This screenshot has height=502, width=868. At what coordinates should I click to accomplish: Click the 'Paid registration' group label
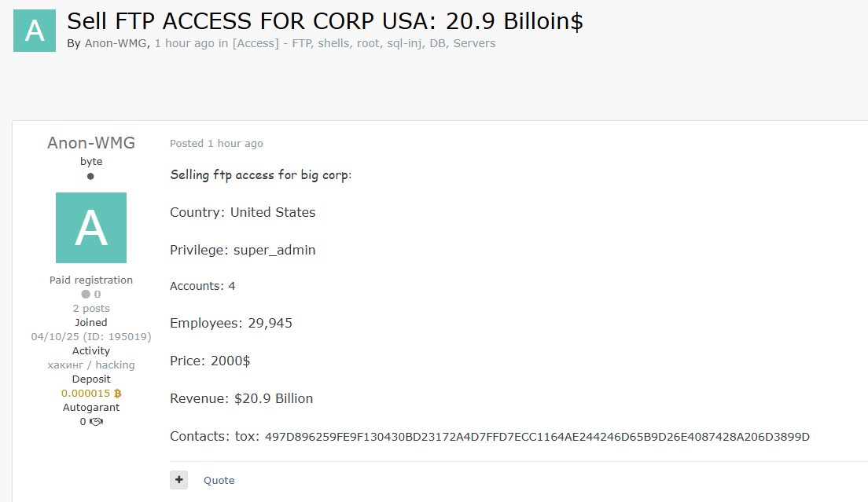[x=90, y=280]
